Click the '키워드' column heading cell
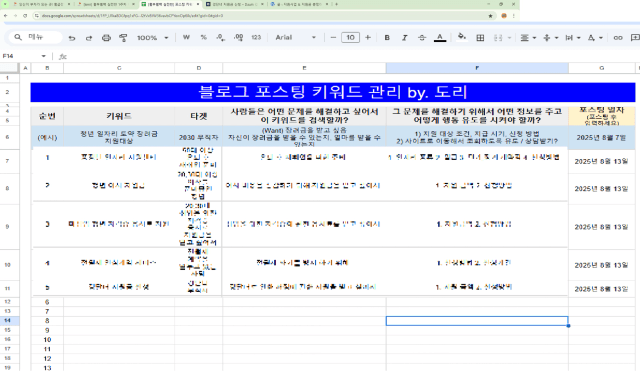 point(119,116)
